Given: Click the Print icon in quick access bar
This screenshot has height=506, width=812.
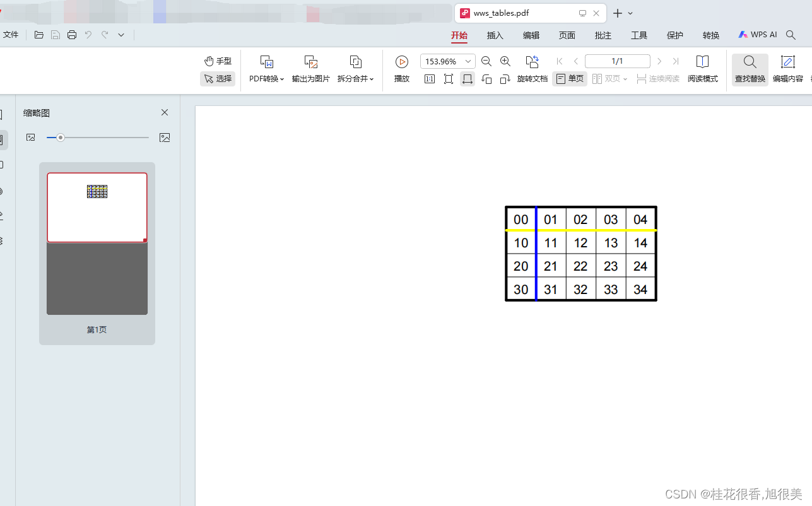Looking at the screenshot, I should point(72,35).
